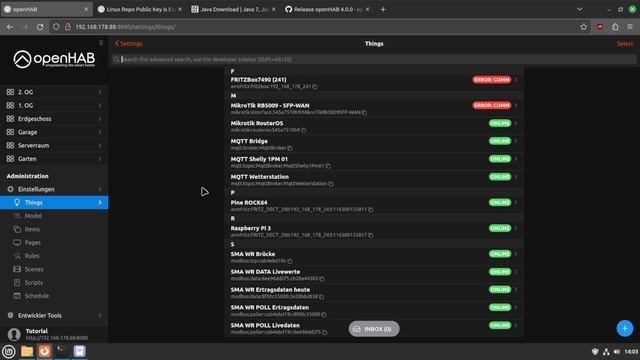Copy UID of Raspberry Pi 3
The width and height of the screenshot is (640, 360).
[x=371, y=236]
